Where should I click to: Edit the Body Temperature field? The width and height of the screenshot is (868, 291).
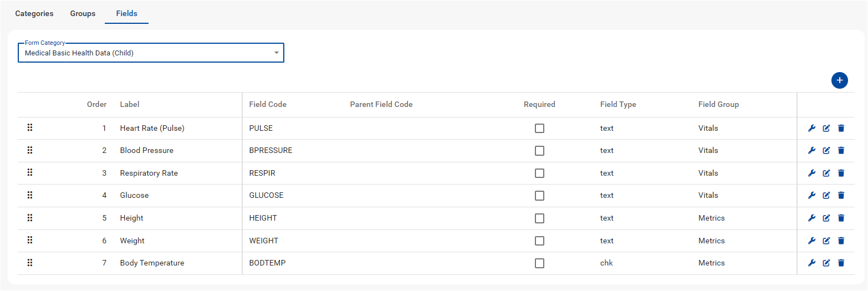click(826, 263)
